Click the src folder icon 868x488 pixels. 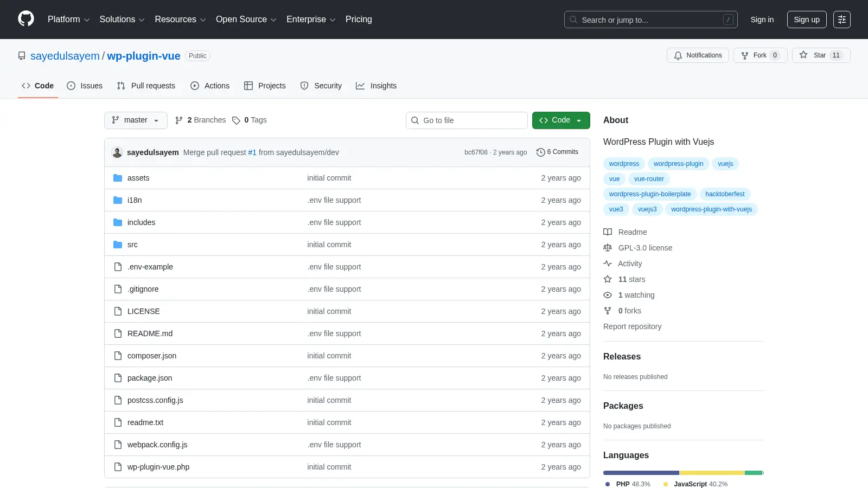pos(118,245)
